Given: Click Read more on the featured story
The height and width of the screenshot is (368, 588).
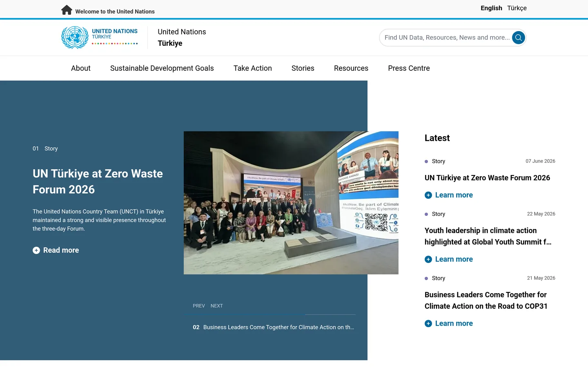Looking at the screenshot, I should (61, 250).
